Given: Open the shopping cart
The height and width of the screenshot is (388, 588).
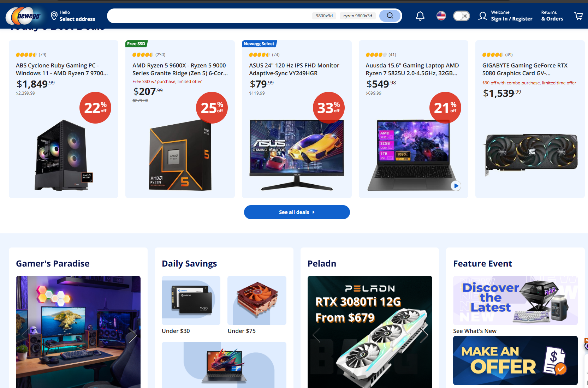Looking at the screenshot, I should click(x=578, y=16).
